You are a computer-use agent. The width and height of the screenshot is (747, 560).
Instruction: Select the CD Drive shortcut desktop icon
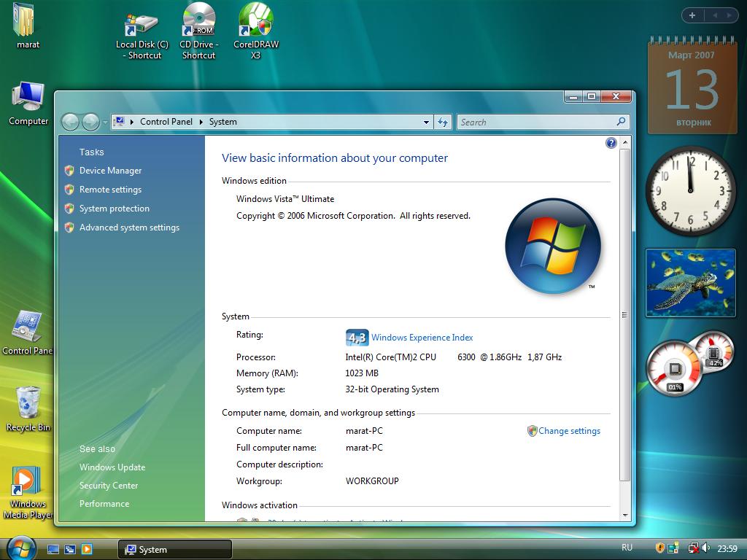point(198,31)
